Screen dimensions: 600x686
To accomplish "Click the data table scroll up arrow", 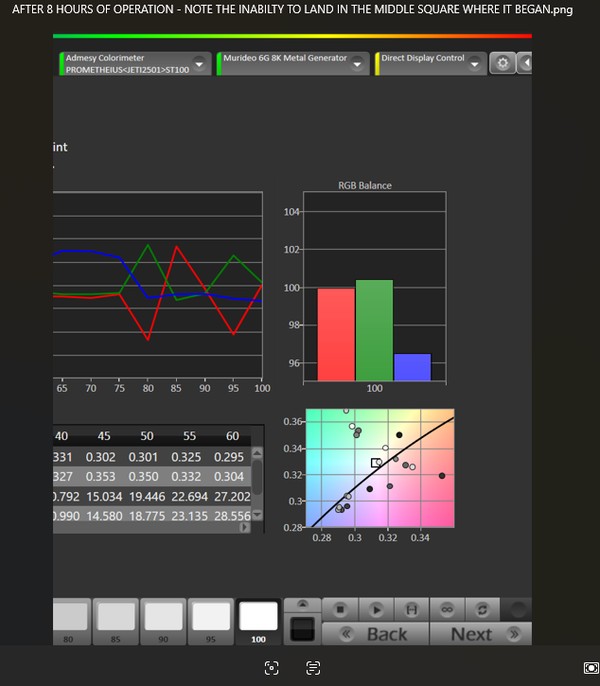I will (x=257, y=453).
